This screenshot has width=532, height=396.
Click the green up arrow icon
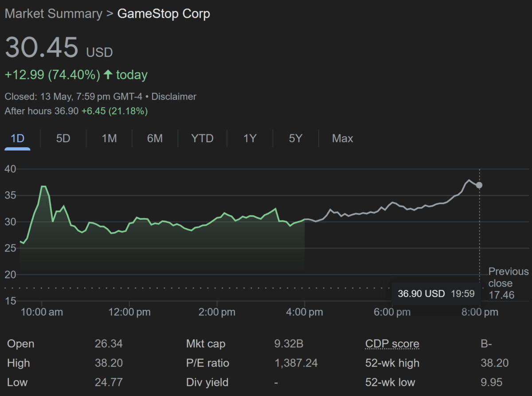click(x=108, y=74)
